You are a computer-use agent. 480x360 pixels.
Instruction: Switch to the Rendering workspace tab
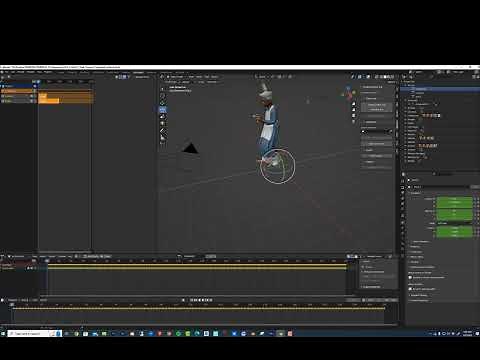tap(151, 72)
